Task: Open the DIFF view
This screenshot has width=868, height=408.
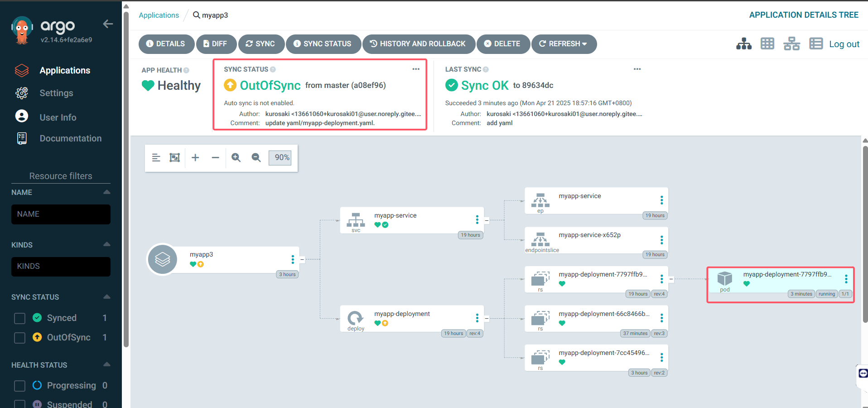Action: click(216, 44)
